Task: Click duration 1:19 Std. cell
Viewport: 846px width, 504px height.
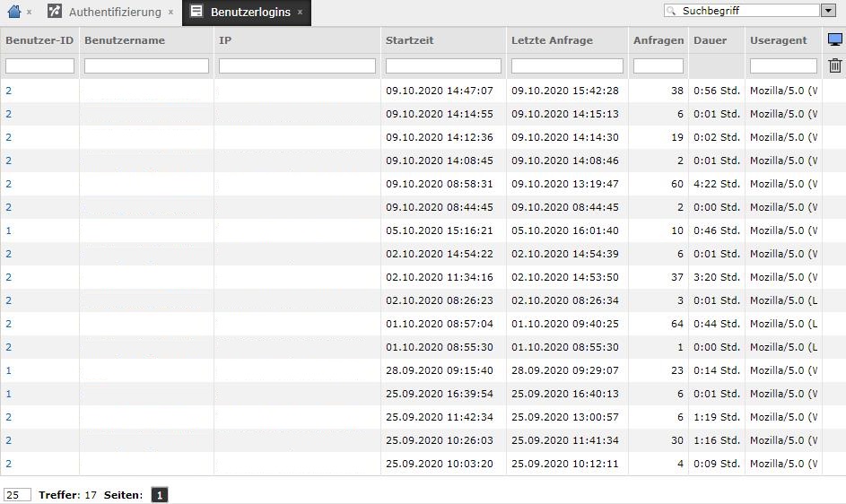Action: tap(717, 417)
